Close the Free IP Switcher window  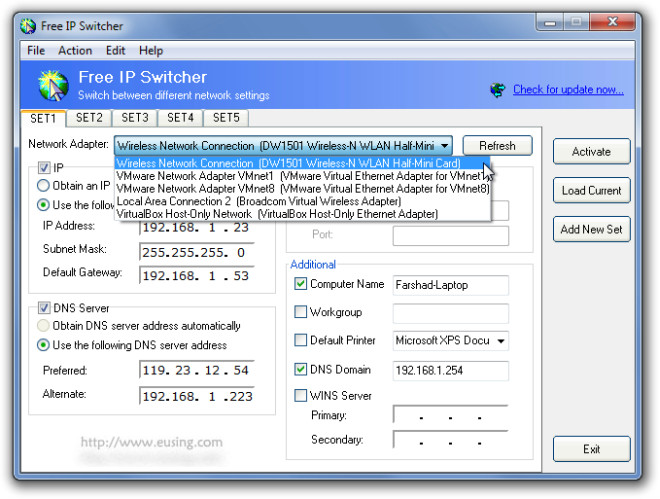pos(612,22)
